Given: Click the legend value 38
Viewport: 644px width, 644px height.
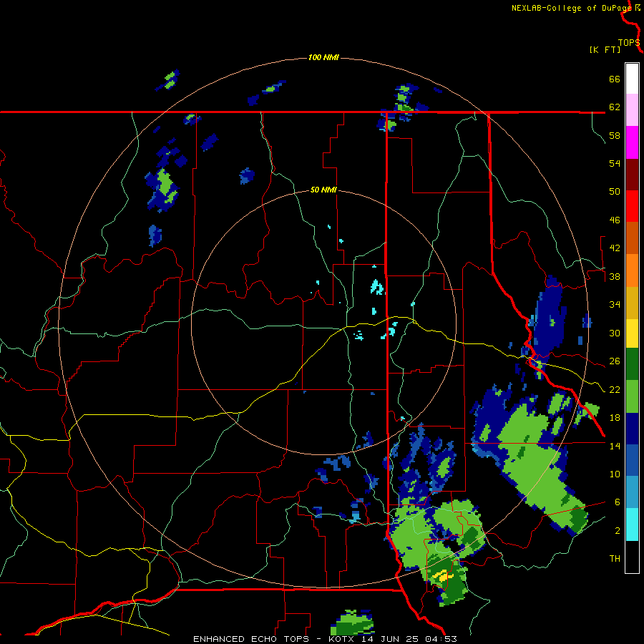Looking at the screenshot, I should click(x=615, y=276).
